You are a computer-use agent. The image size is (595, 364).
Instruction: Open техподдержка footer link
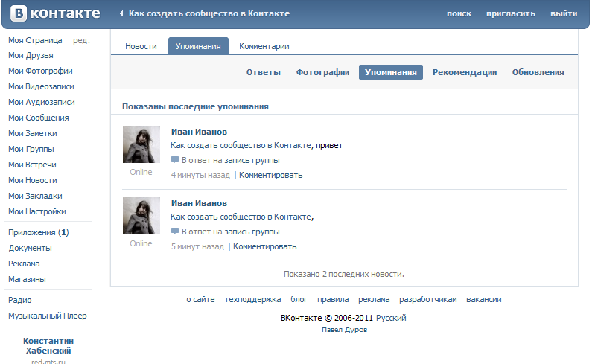click(252, 299)
